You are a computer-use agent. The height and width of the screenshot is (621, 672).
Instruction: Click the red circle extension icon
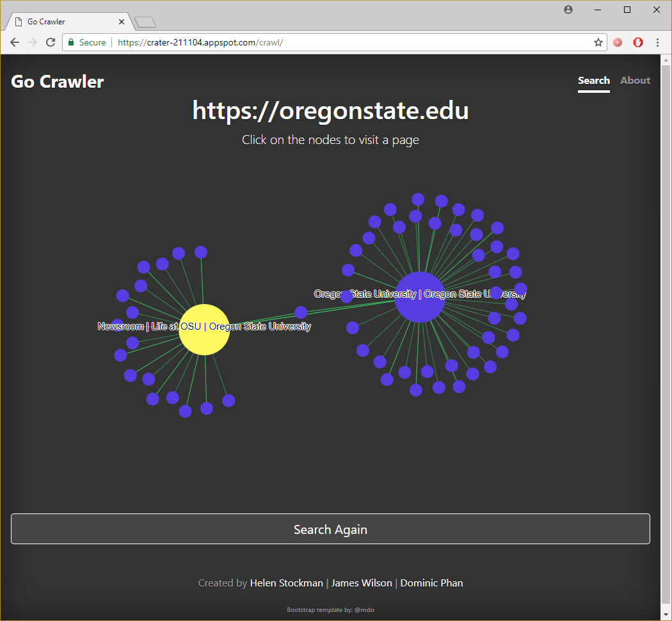(618, 42)
